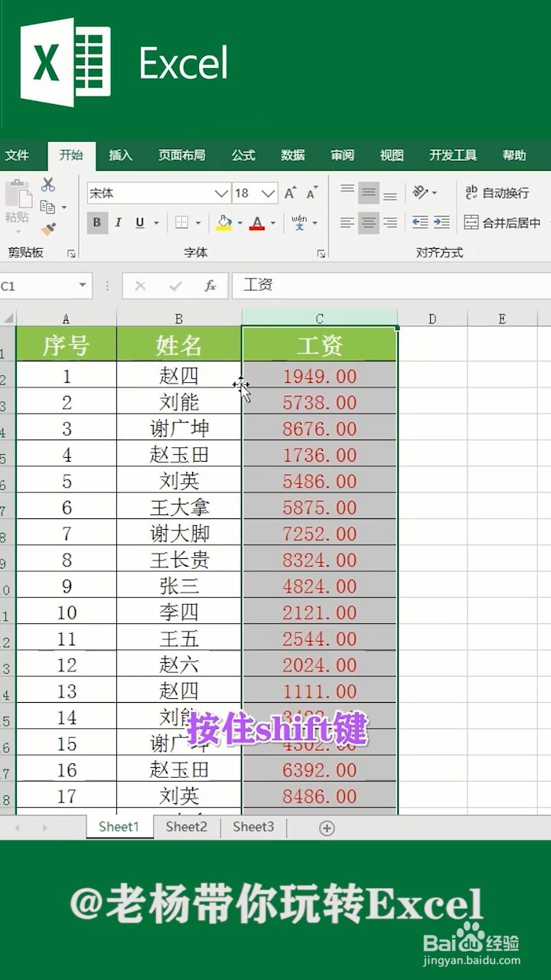Open clipboard group dialog launcher
This screenshot has height=980, width=551.
71,253
